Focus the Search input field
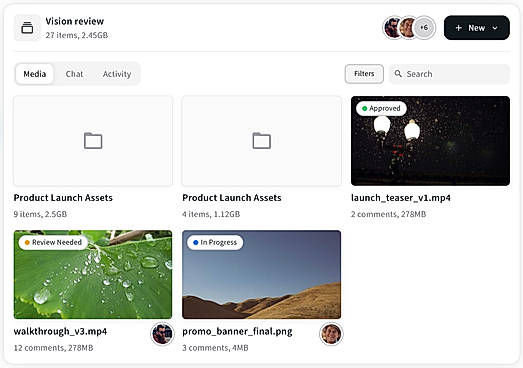Image resolution: width=523 pixels, height=368 pixels. pos(449,74)
